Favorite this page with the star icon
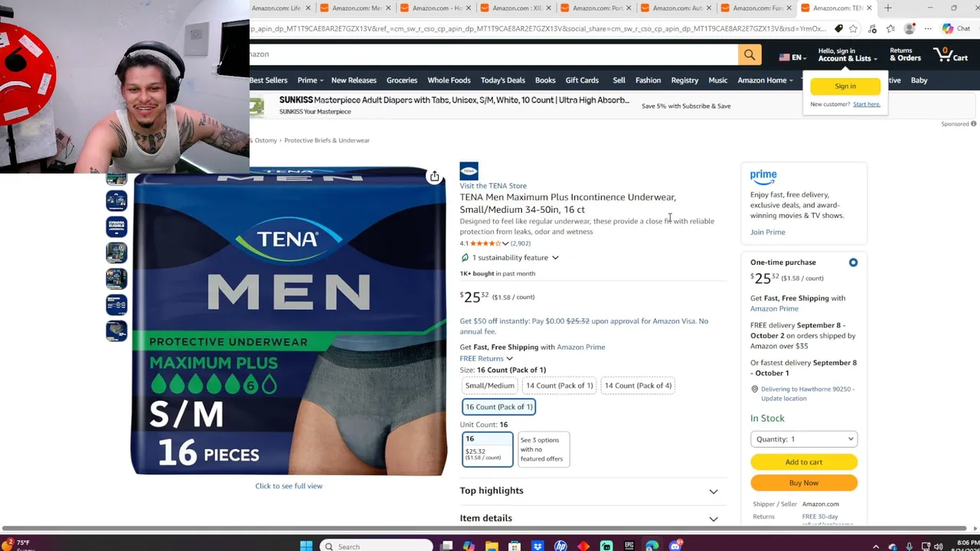Viewport: 980px width, 551px height. point(853,29)
